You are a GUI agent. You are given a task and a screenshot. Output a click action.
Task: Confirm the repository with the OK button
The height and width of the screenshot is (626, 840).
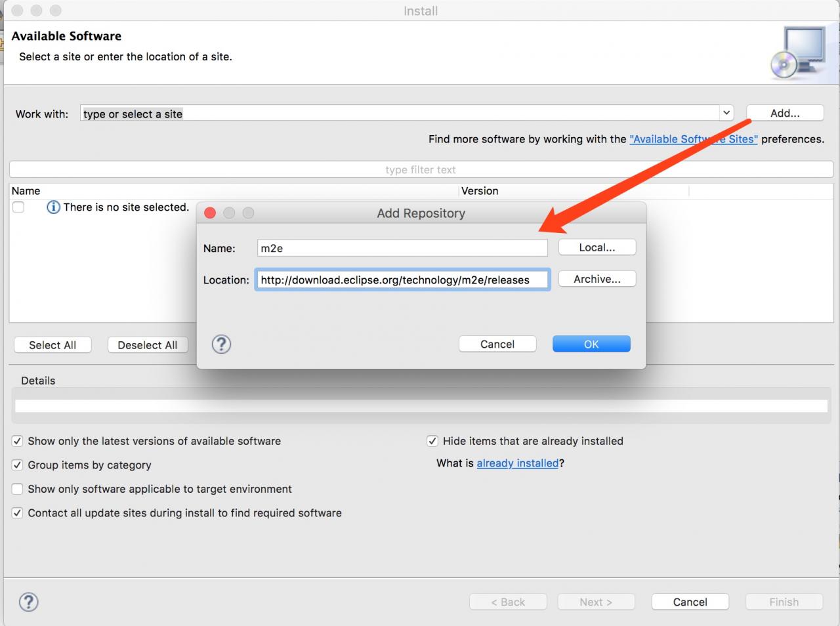[591, 344]
